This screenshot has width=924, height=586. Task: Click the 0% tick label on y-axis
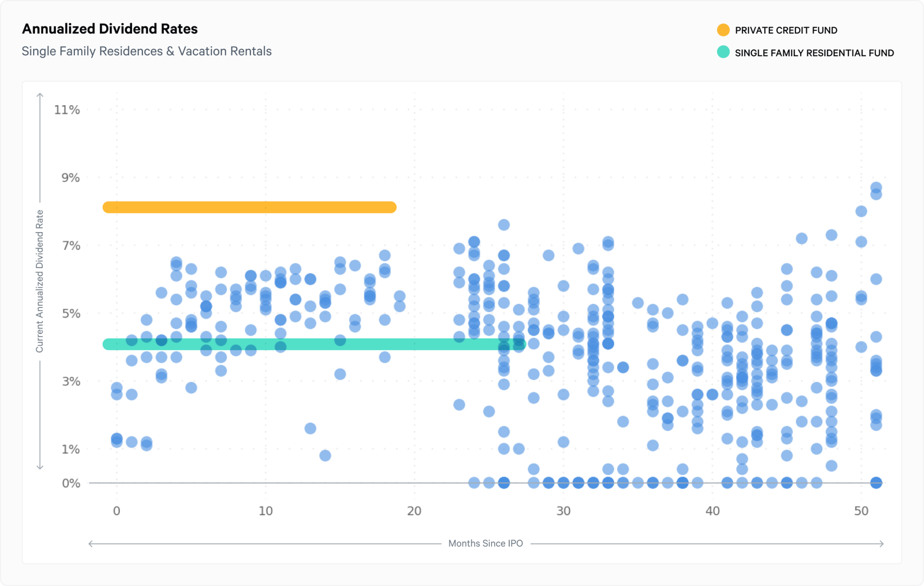click(71, 483)
